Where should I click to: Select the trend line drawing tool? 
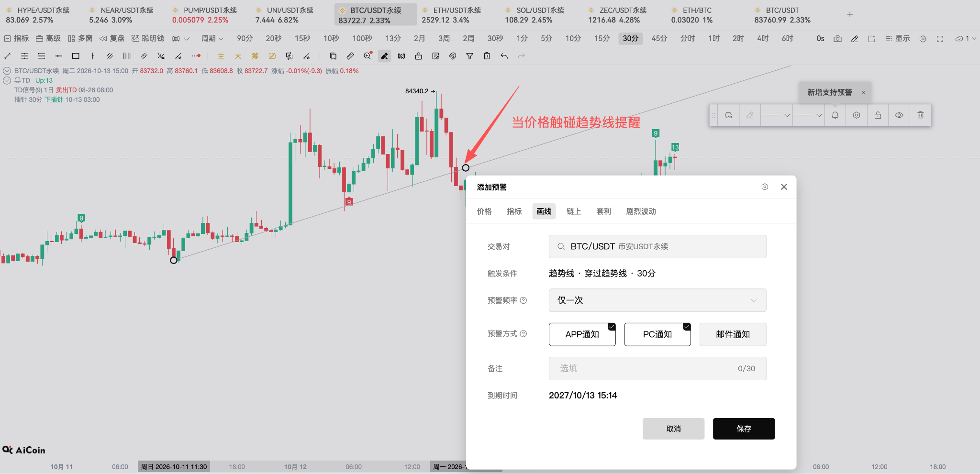coord(8,56)
